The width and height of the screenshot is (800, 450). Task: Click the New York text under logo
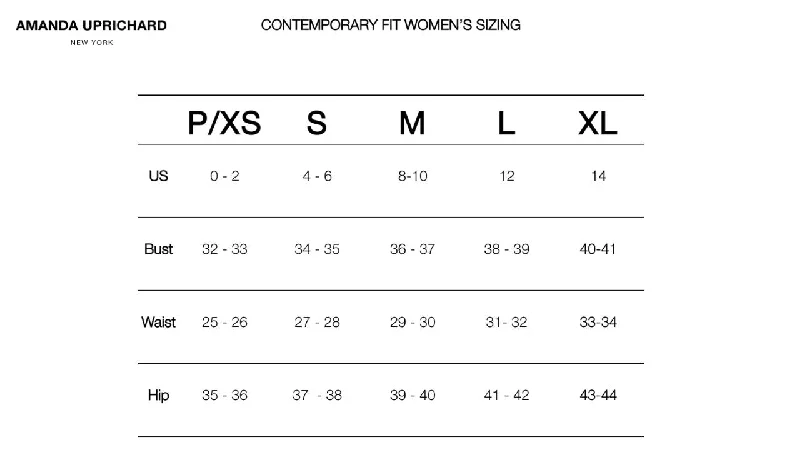(x=92, y=42)
